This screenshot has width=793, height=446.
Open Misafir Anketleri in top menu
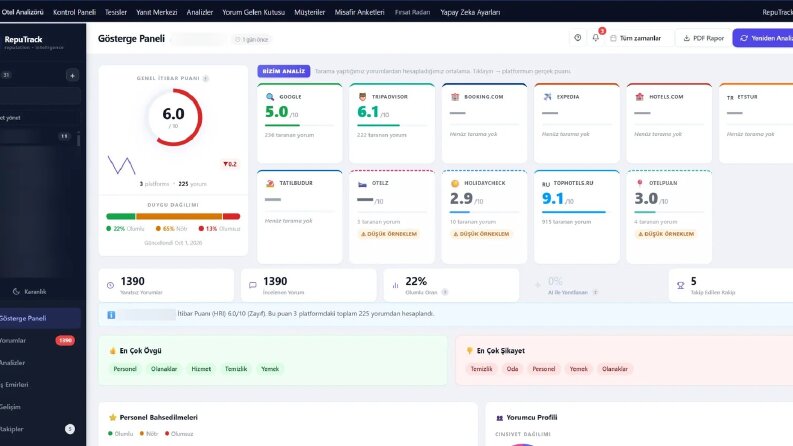click(359, 12)
